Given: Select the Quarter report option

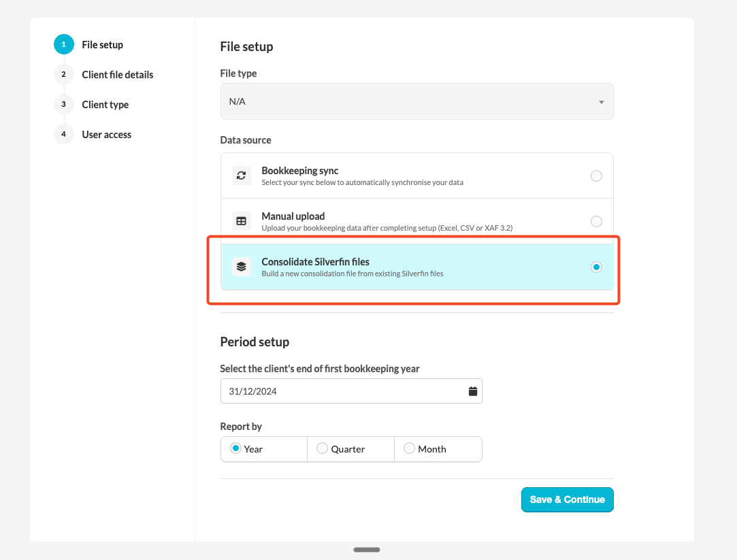Looking at the screenshot, I should point(323,448).
